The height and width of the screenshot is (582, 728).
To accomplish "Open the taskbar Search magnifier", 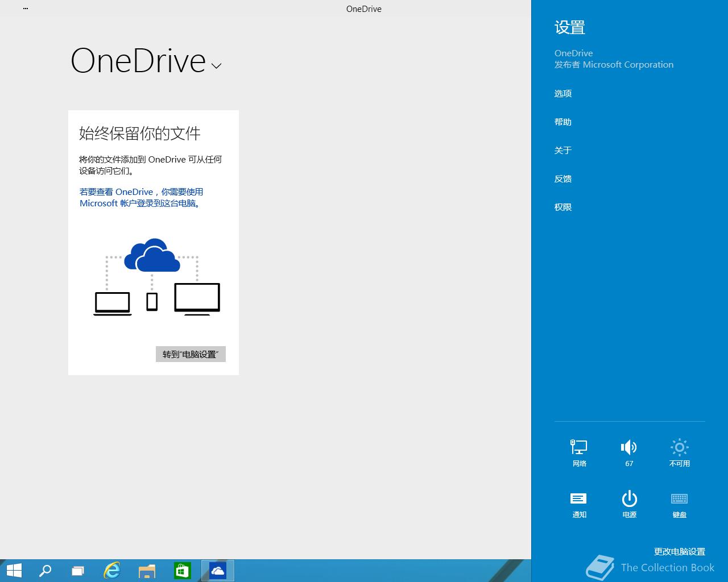I will point(45,571).
